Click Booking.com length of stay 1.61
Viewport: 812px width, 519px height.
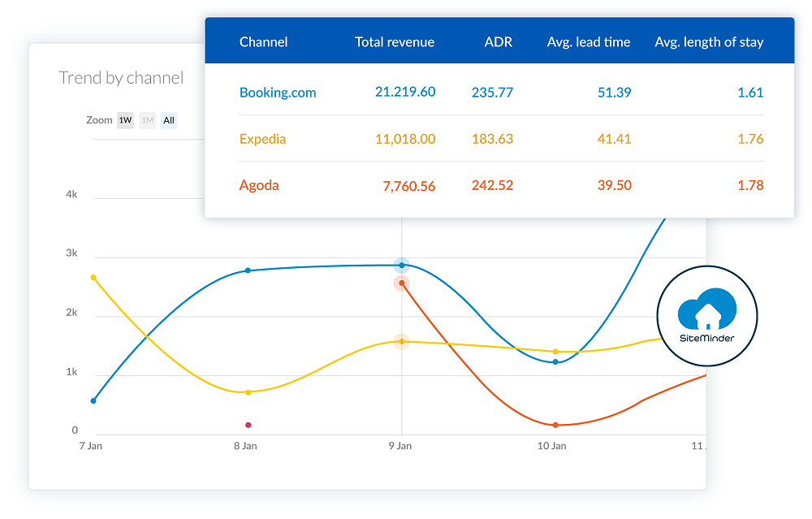[x=750, y=93]
